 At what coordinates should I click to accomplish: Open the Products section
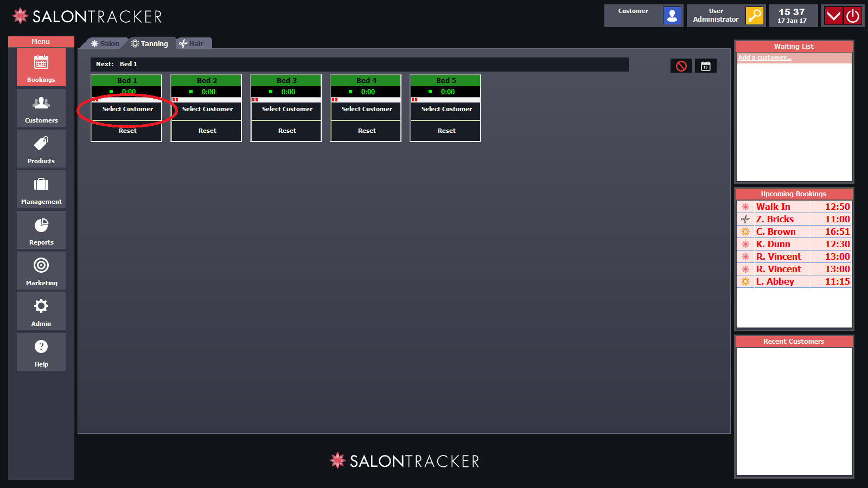click(41, 149)
